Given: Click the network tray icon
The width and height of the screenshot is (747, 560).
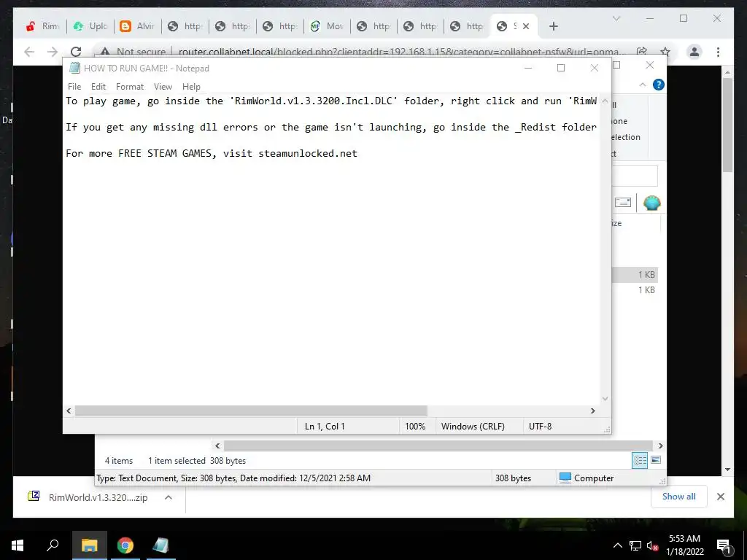Looking at the screenshot, I should coord(635,545).
